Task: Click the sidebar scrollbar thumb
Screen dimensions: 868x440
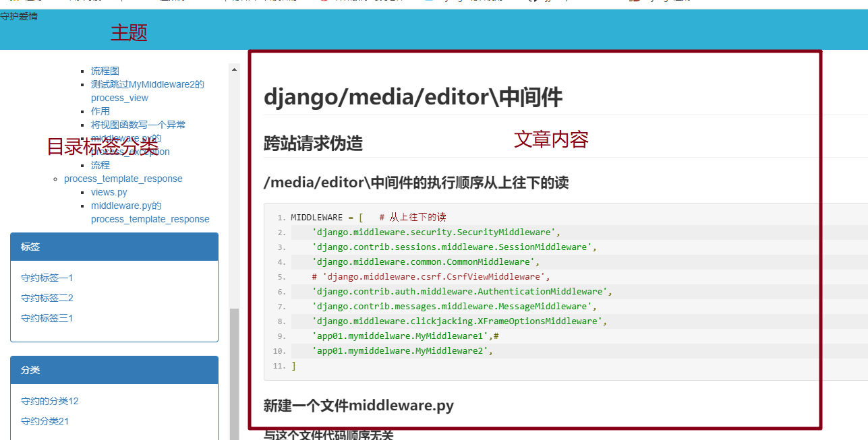Action: click(235, 374)
